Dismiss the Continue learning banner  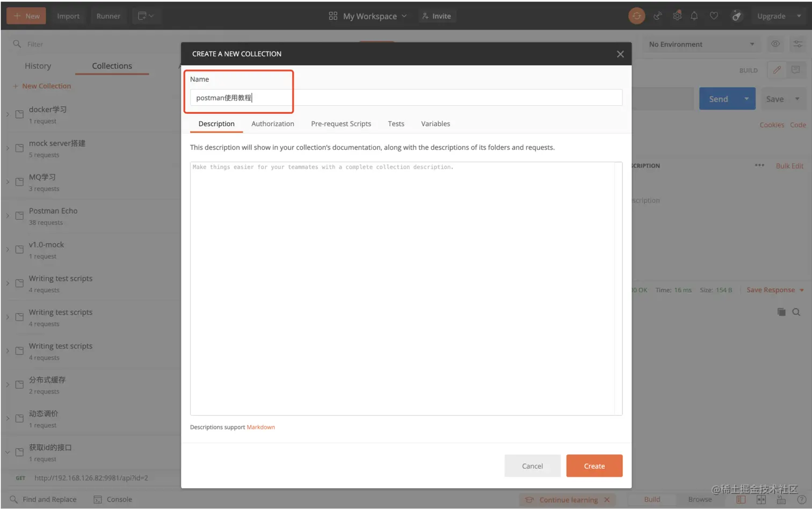point(607,500)
